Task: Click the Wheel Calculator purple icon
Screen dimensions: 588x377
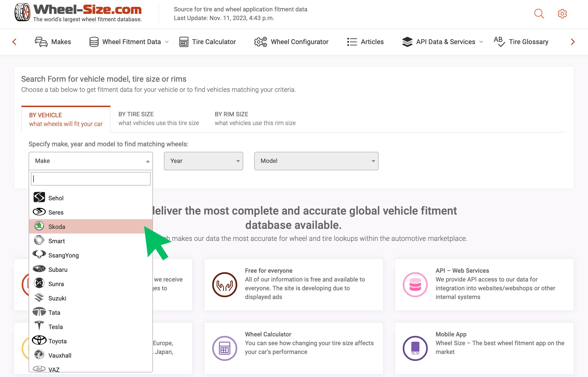Action: (224, 348)
